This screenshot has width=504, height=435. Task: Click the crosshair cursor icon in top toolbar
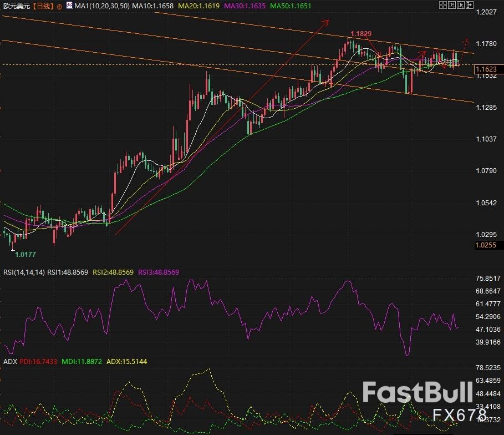442,6
